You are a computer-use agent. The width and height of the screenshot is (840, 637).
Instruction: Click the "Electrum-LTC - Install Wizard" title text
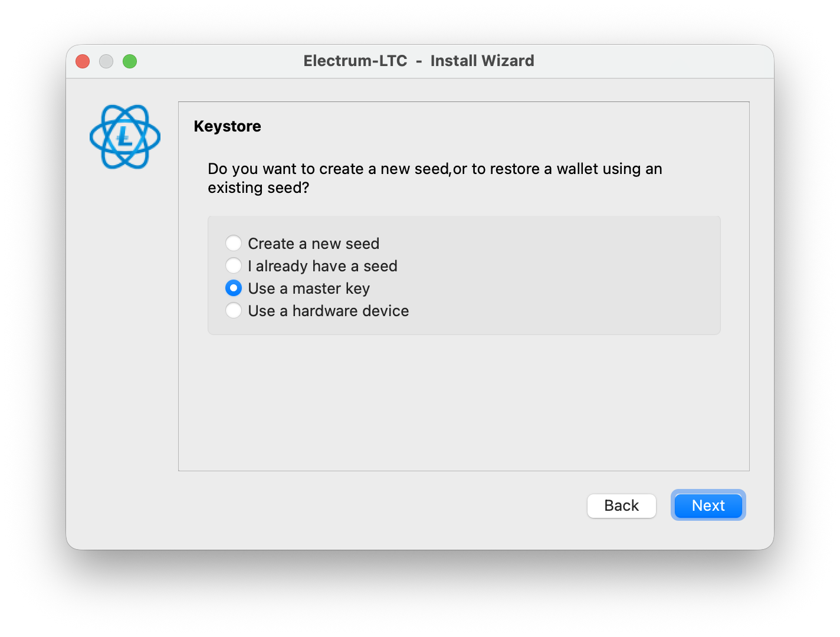(x=419, y=61)
